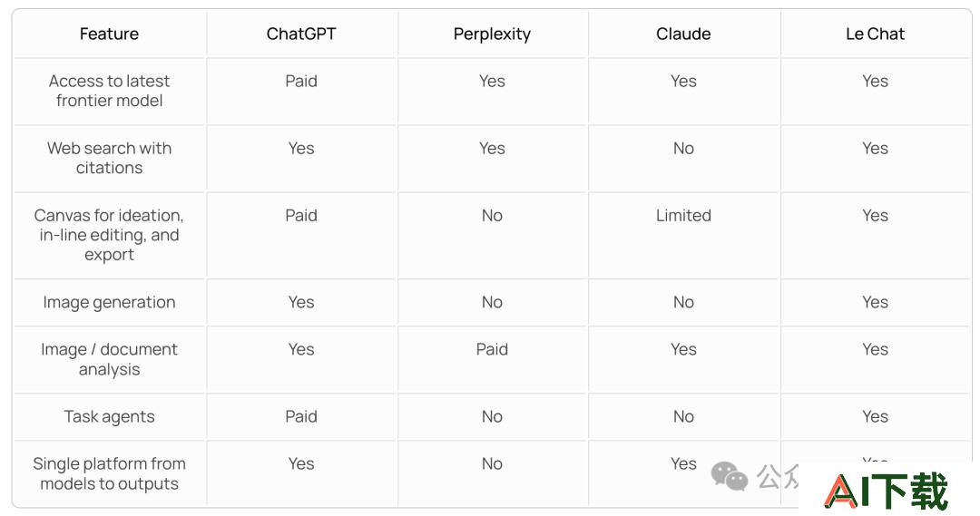Click Limited cell under Claude column
Viewport: 980px width, 516px height.
click(x=683, y=216)
